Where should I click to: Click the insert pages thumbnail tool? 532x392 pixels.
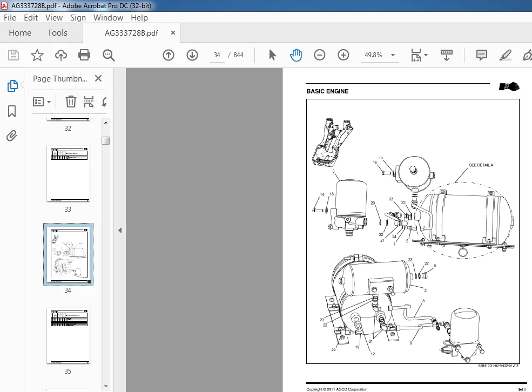tap(89, 102)
